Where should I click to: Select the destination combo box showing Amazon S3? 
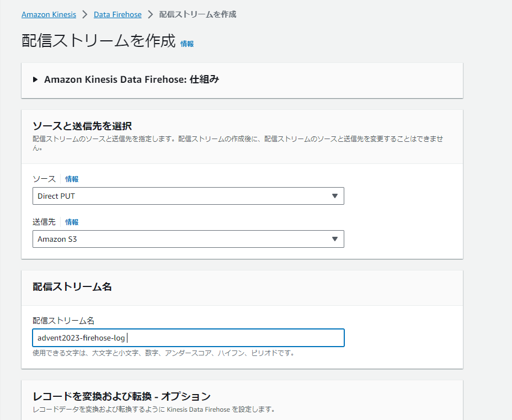coord(188,239)
